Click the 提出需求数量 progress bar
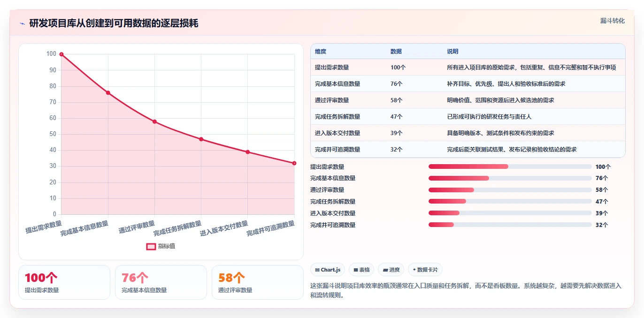The image size is (644, 318). tap(510, 167)
